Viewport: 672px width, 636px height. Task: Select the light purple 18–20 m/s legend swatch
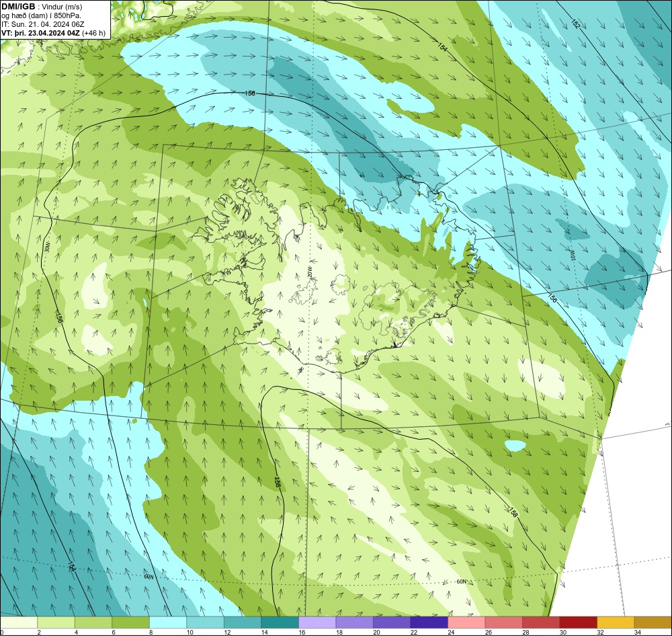tap(354, 622)
